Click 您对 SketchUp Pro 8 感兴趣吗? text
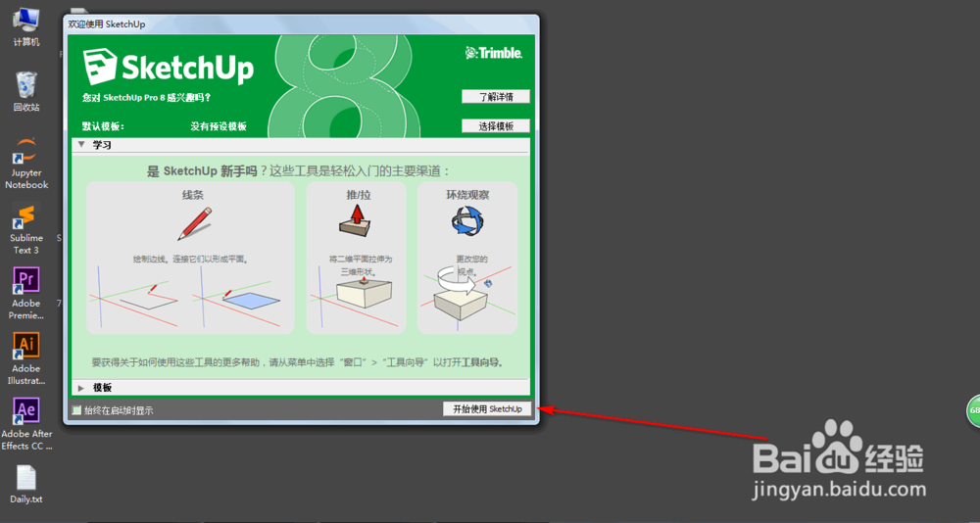980x523 pixels. click(146, 98)
